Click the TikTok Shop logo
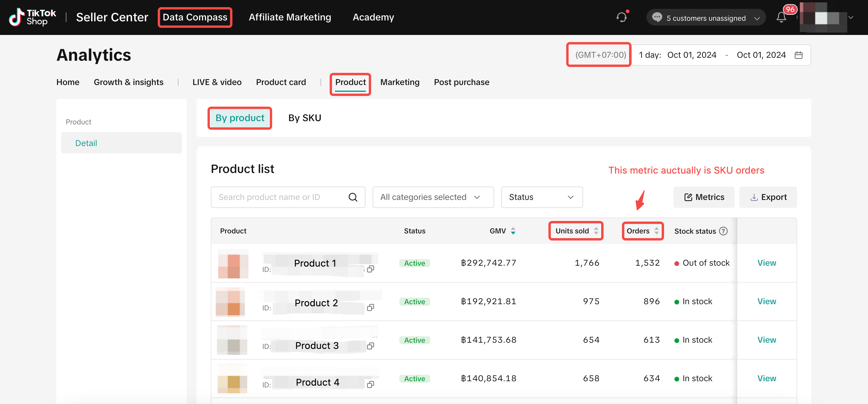868x404 pixels. pyautogui.click(x=33, y=17)
